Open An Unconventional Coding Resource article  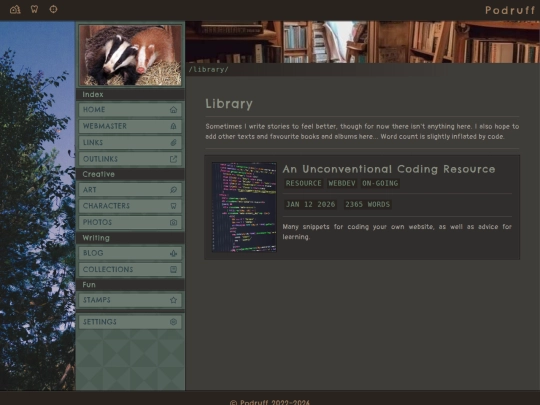tap(389, 169)
